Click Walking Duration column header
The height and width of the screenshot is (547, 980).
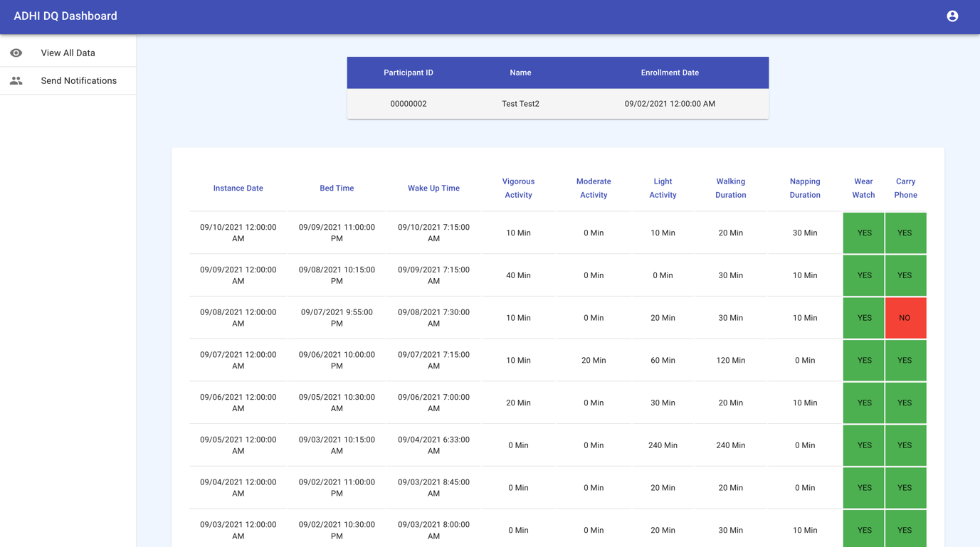730,188
